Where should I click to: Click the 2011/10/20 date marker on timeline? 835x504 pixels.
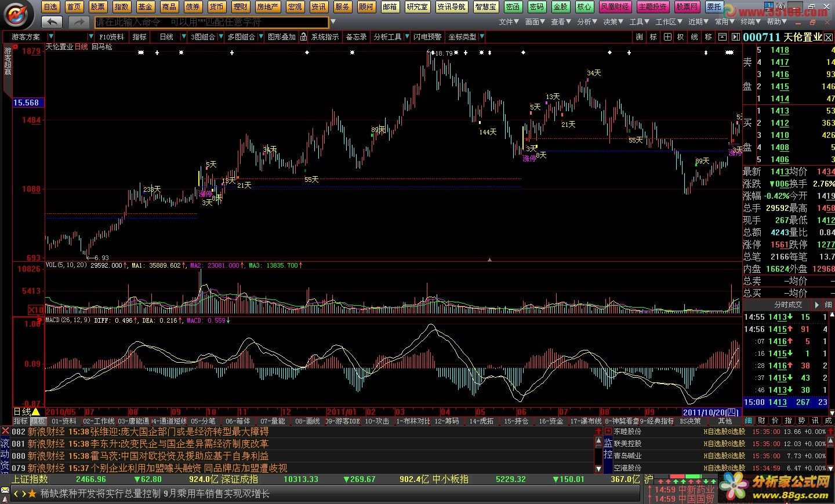tap(711, 412)
